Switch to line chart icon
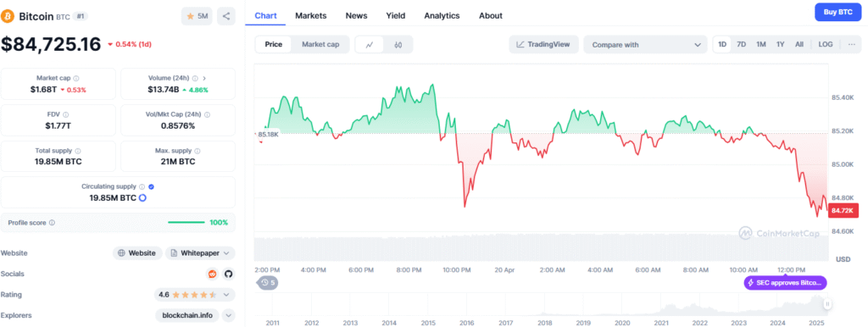The height and width of the screenshot is (327, 868). coord(370,45)
